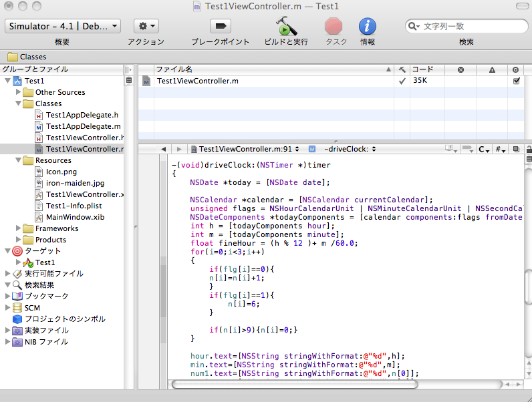Click the Classes folder in path bar
532x402 pixels.
click(x=27, y=57)
